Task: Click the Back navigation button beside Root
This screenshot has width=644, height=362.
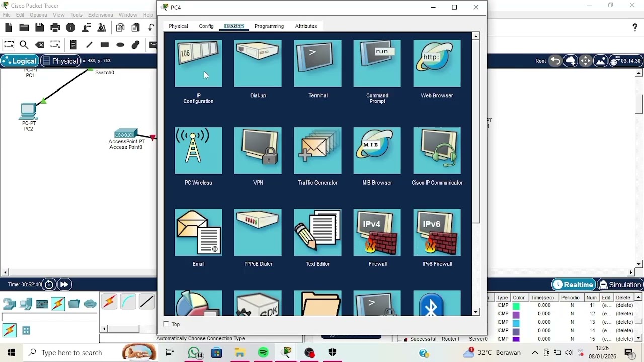Action: point(555,61)
